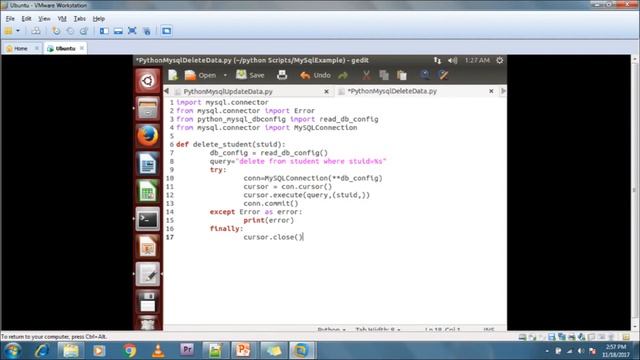
Task: Open VMware Tabs menu
Action: pyautogui.click(x=80, y=19)
